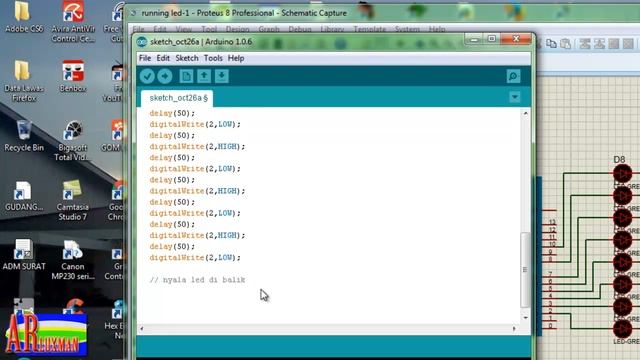This screenshot has height=360, width=640.
Task: Select the Recycle Bin icon
Action: click(x=24, y=136)
